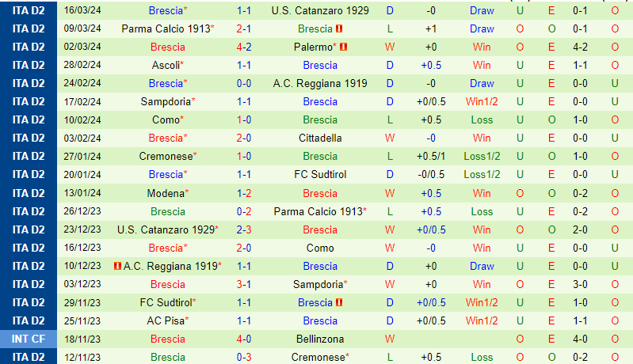Screen dimensions: 633x364
Task: Open U.S. Catanzaro 1929 on the 16/03/24 row
Action: 320,10
